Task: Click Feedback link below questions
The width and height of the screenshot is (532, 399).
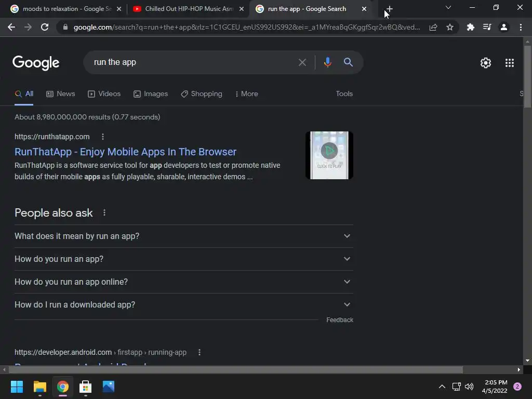Action: [x=340, y=320]
